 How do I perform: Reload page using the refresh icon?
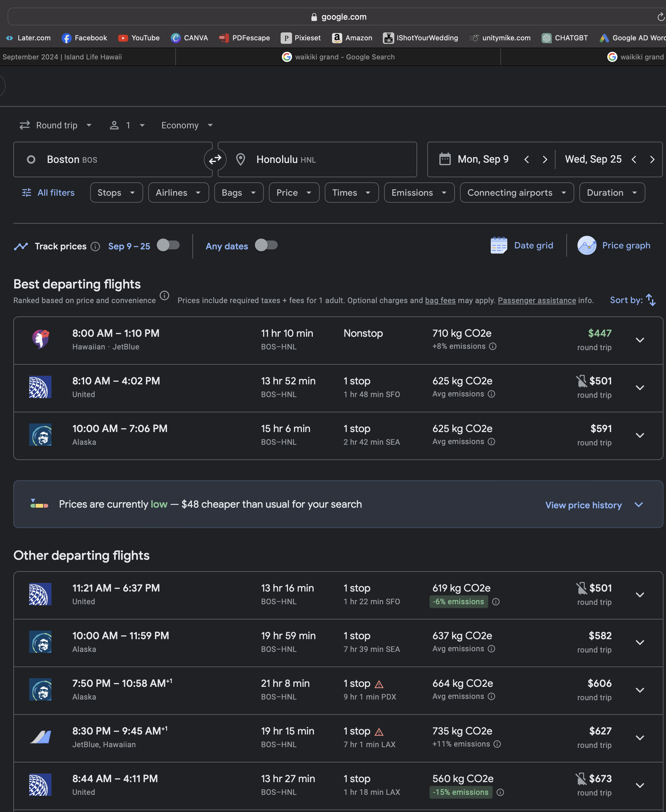(660, 17)
